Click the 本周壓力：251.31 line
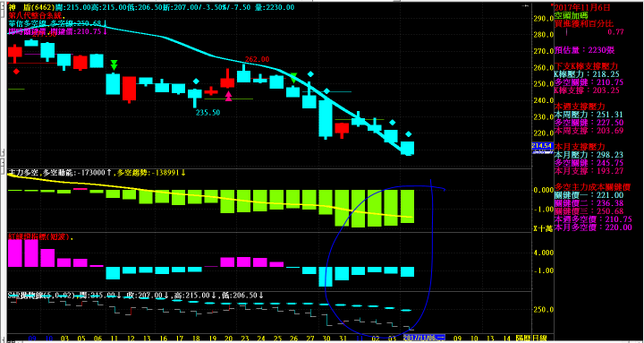 tap(589, 115)
